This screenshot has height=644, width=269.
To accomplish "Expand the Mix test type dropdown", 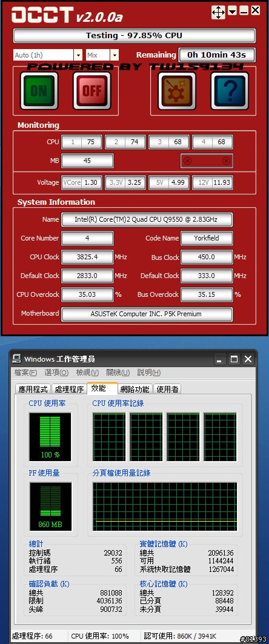I will coord(115,55).
